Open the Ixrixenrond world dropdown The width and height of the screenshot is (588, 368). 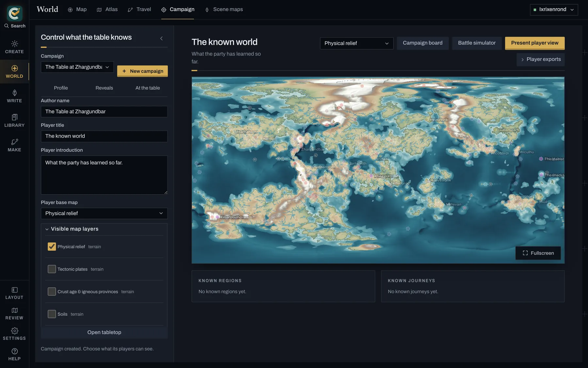tap(554, 9)
